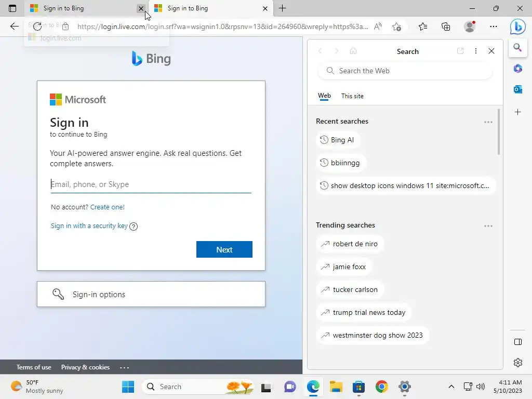
Task: Open Sign-in options
Action: tap(151, 294)
